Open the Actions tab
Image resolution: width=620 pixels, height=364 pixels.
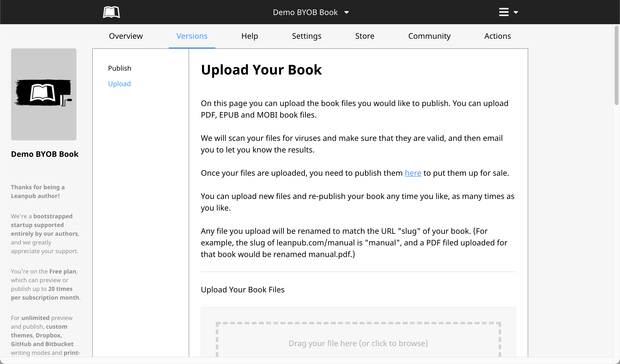tap(497, 36)
